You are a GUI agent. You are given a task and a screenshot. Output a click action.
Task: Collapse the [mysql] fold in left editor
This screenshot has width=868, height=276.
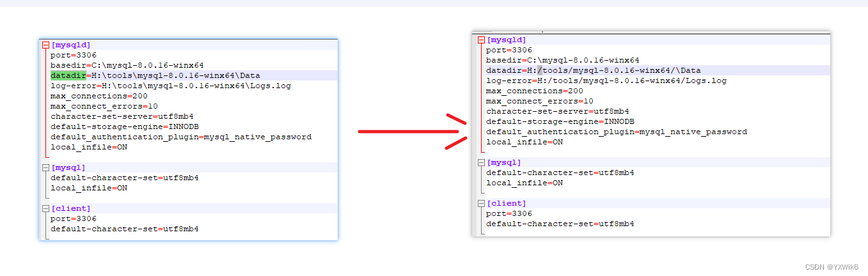[x=45, y=167]
